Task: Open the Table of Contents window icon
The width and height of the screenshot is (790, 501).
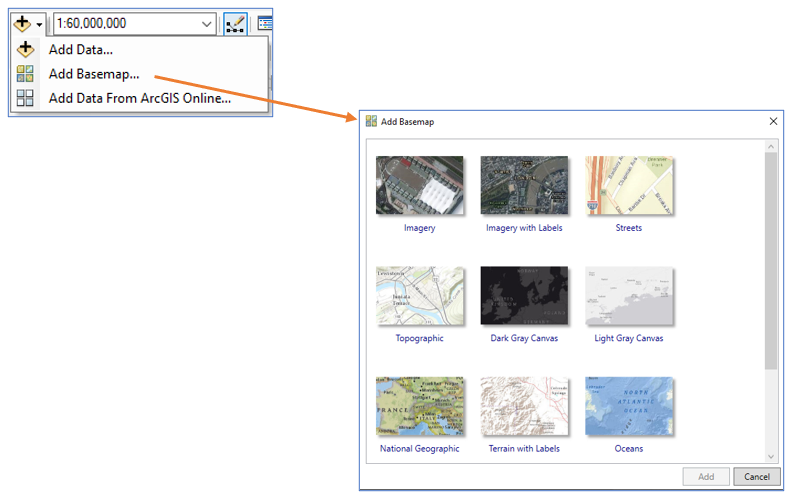Action: 265,24
